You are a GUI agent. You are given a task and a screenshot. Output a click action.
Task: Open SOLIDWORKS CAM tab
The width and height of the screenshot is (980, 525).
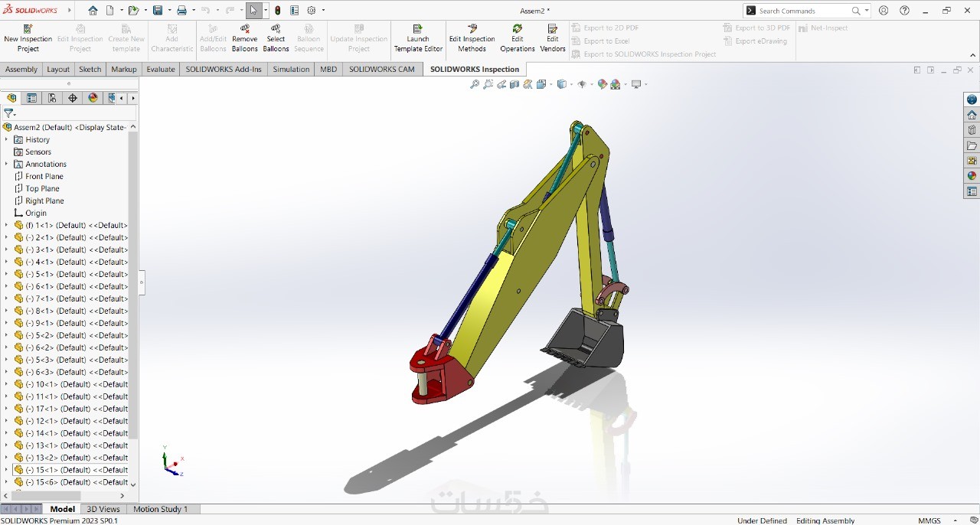coord(382,69)
